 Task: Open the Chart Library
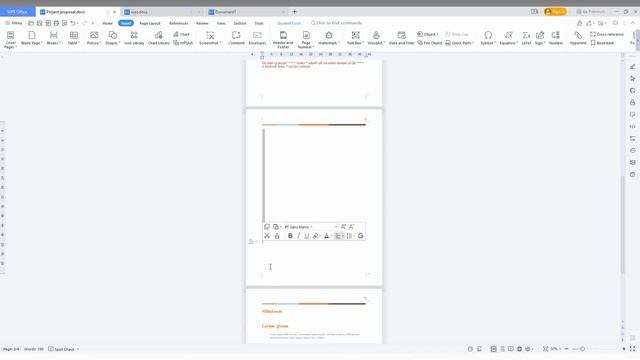(159, 38)
